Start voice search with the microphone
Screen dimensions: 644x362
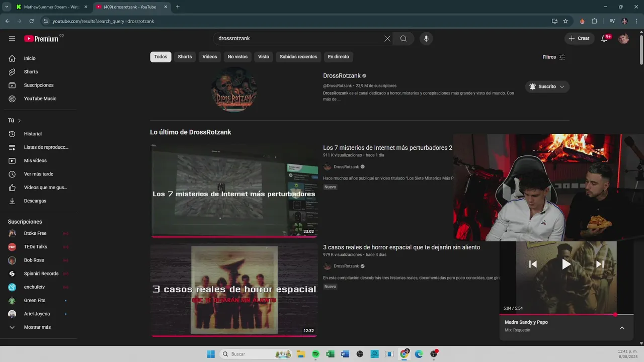click(426, 39)
